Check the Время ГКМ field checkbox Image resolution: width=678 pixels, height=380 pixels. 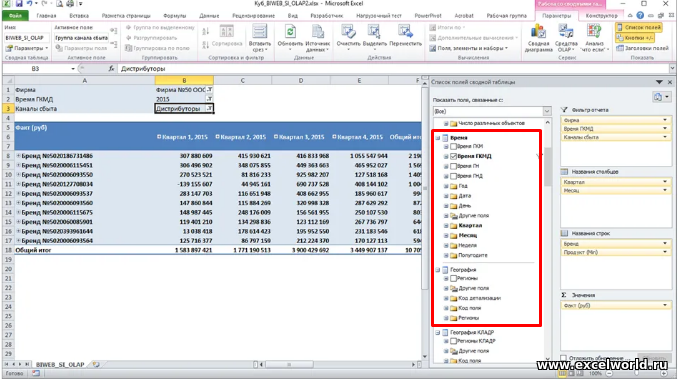[454, 147]
